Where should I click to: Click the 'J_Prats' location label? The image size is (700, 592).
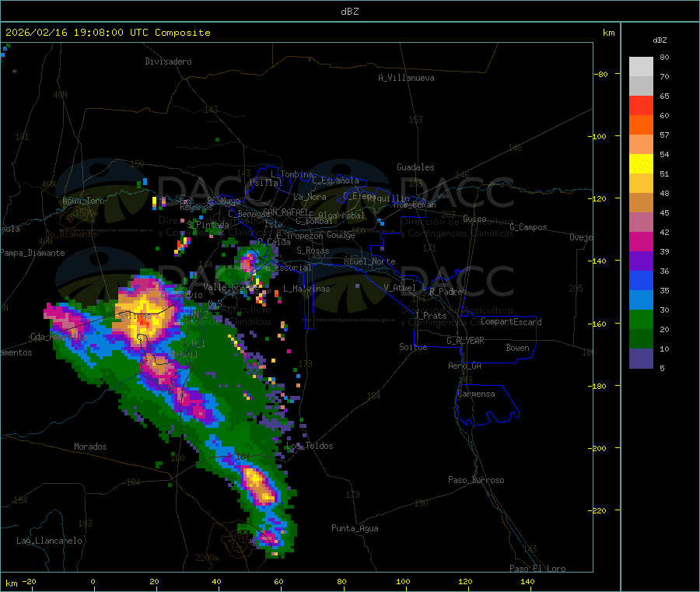pos(430,316)
